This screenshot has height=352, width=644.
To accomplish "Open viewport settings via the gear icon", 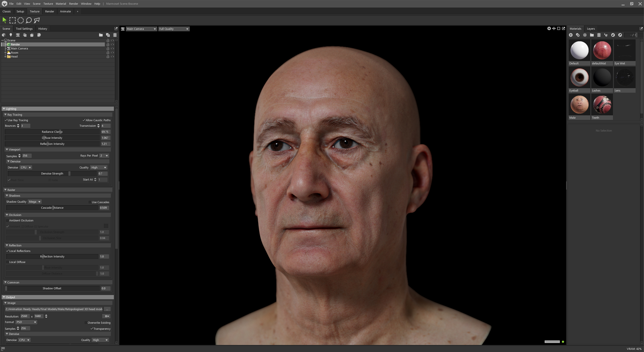I will coord(549,29).
